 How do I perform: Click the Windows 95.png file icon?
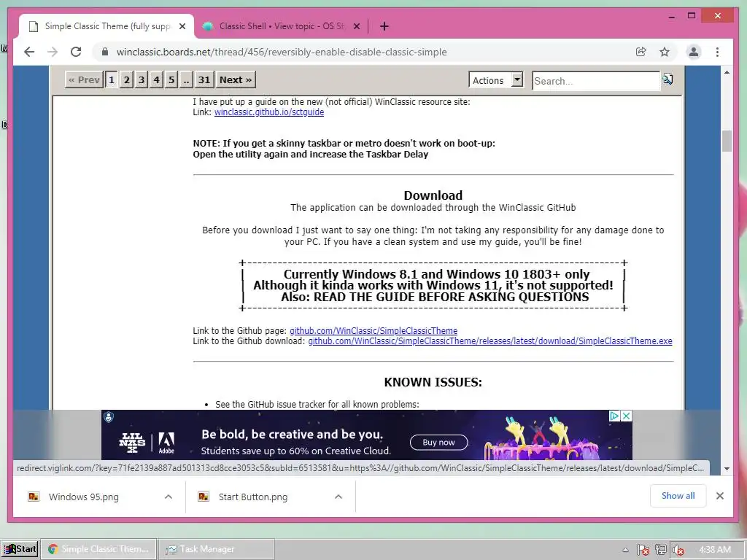pyautogui.click(x=34, y=497)
